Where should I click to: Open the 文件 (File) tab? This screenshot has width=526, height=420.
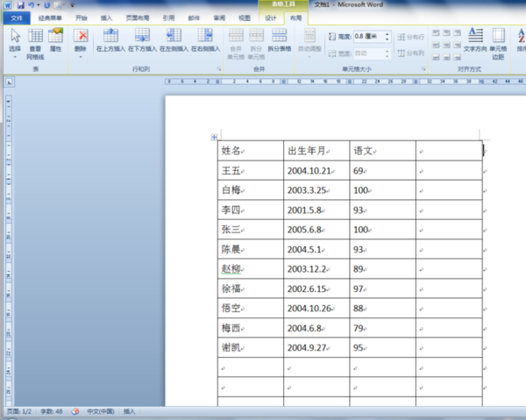click(x=17, y=18)
